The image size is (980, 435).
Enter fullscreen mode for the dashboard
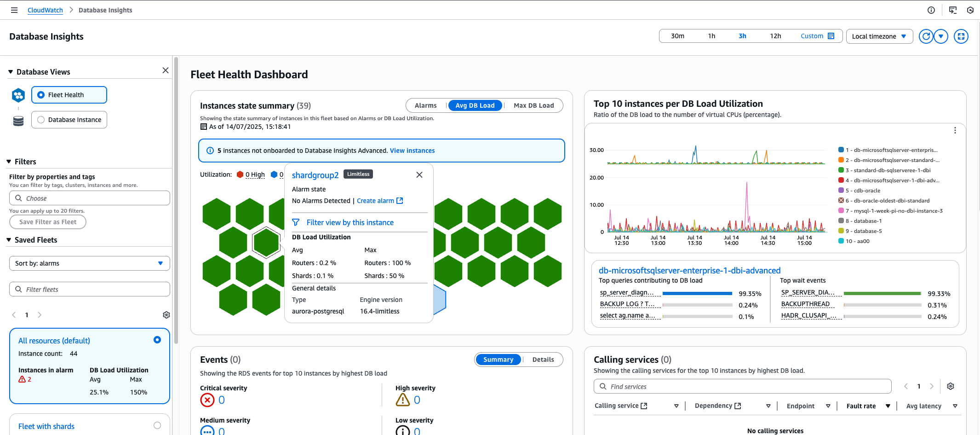(x=961, y=36)
